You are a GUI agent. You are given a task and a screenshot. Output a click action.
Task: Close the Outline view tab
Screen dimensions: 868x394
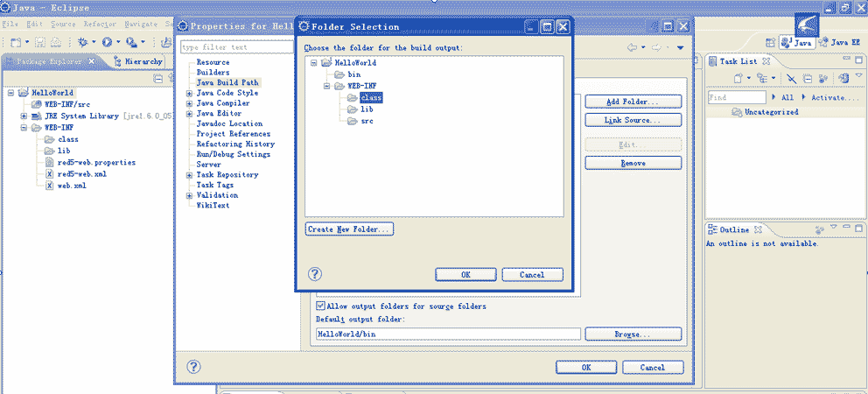point(759,229)
